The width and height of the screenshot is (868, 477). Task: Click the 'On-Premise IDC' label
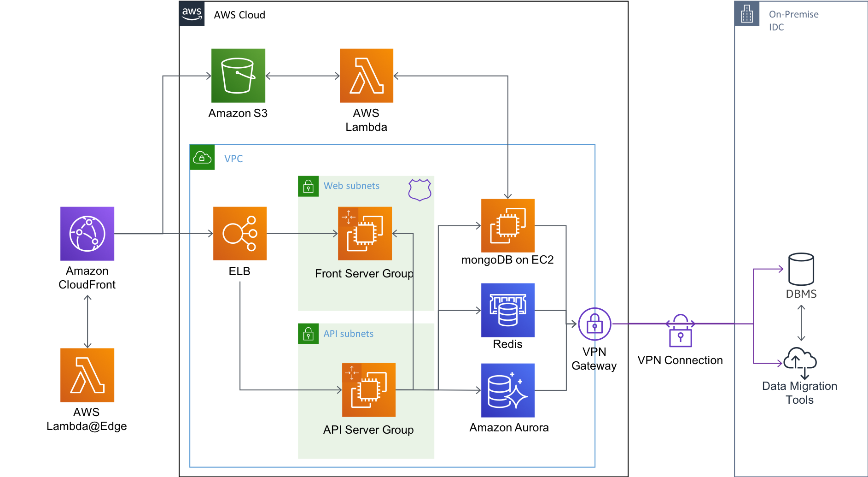click(794, 21)
